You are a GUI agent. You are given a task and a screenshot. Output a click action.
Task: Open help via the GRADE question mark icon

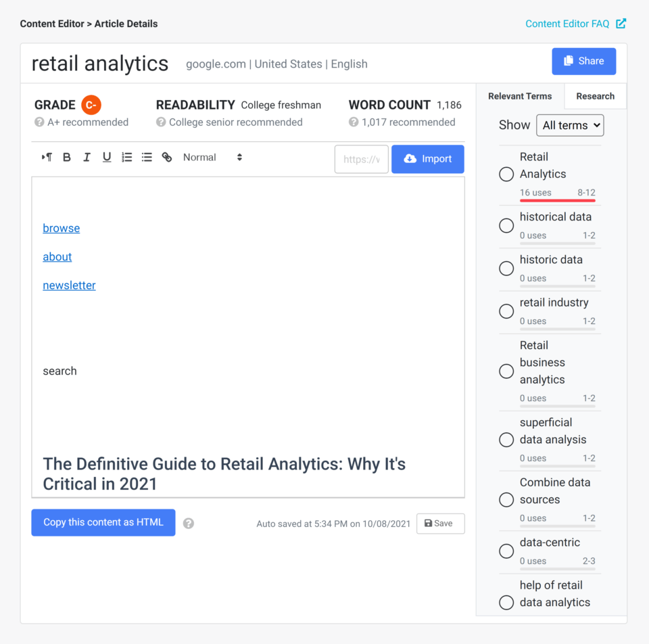point(39,122)
